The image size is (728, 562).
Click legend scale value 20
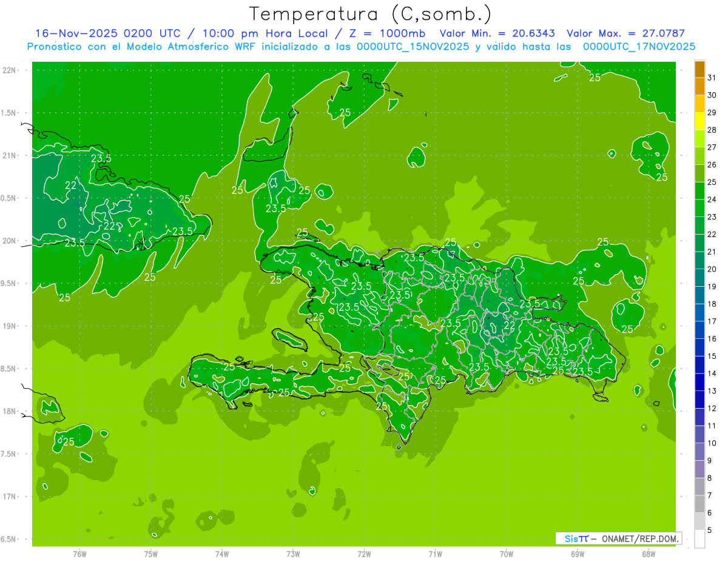pyautogui.click(x=712, y=269)
